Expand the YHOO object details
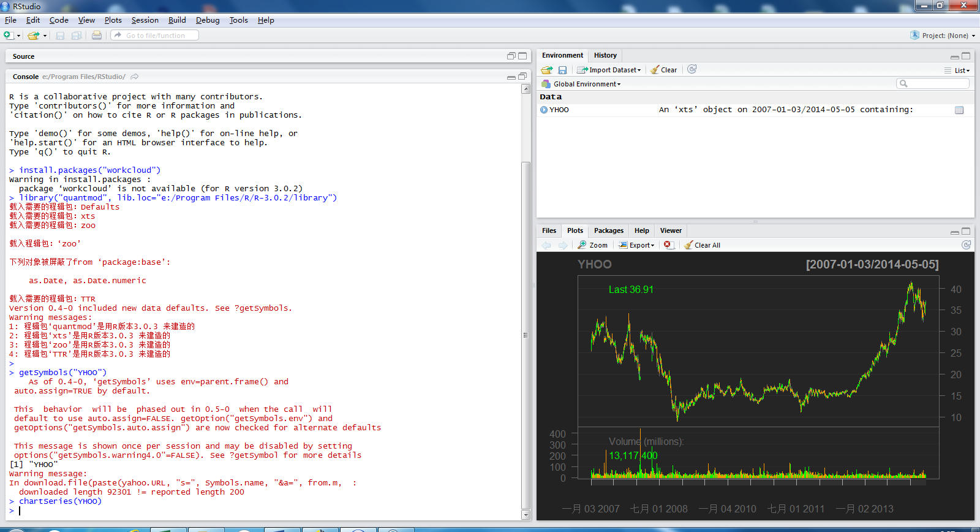This screenshot has height=532, width=980. 543,110
